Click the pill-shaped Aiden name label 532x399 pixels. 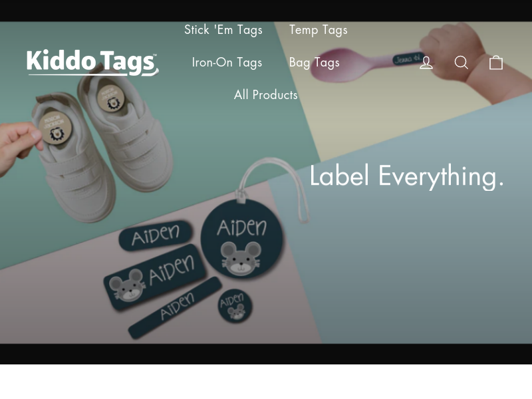click(156, 235)
